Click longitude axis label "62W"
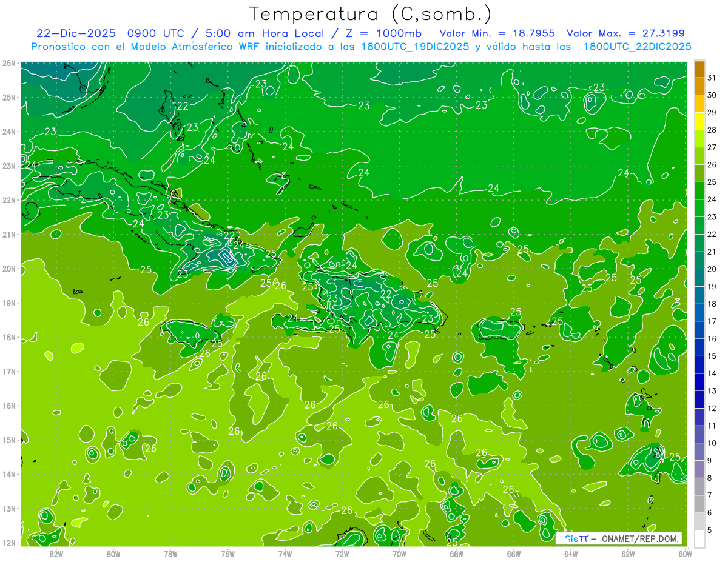Screen dimensions: 728x562 tap(628, 554)
